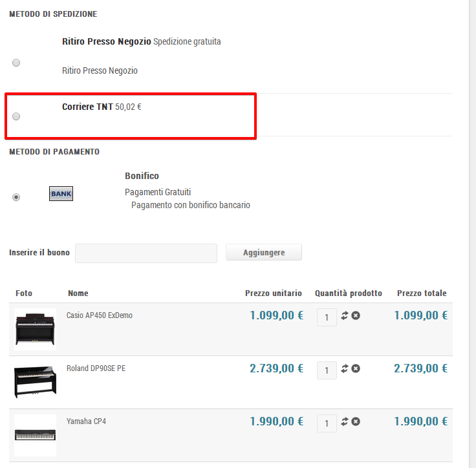The image size is (476, 468).
Task: Remove Yamaha CP4 from cart
Action: 356,421
